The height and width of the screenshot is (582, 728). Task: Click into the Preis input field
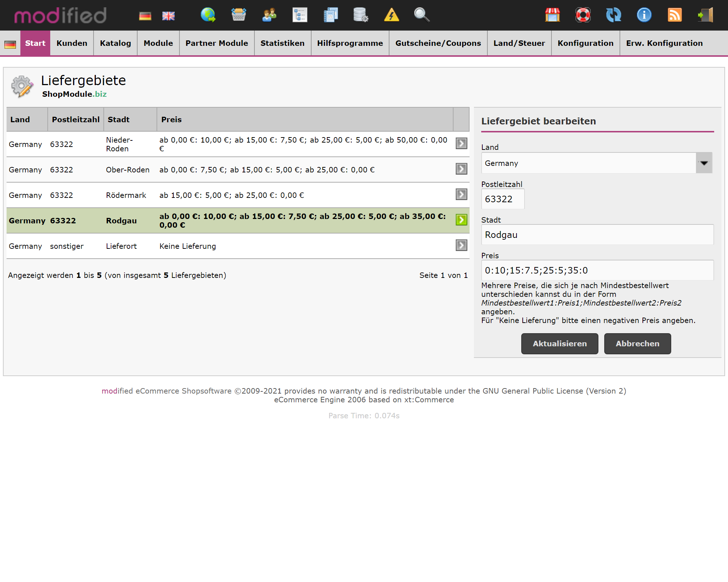[x=597, y=270]
